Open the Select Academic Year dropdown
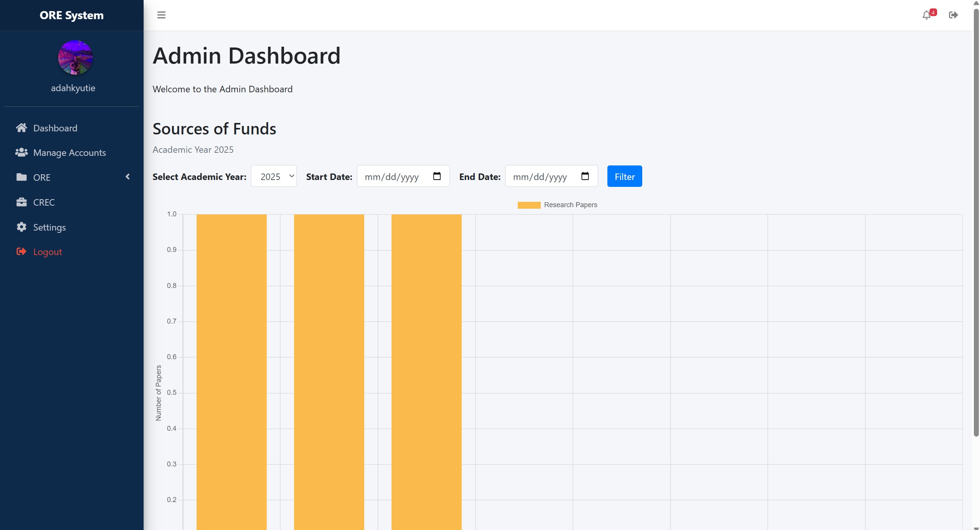 tap(273, 176)
